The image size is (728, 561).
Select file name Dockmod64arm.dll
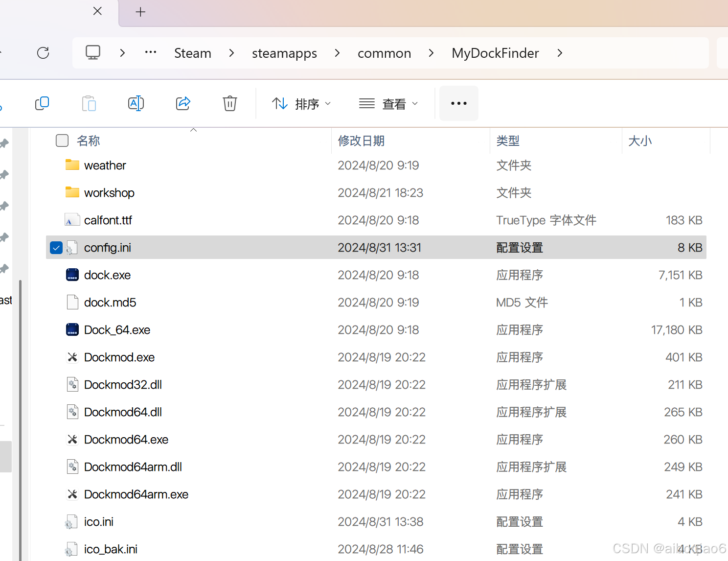[x=133, y=467]
